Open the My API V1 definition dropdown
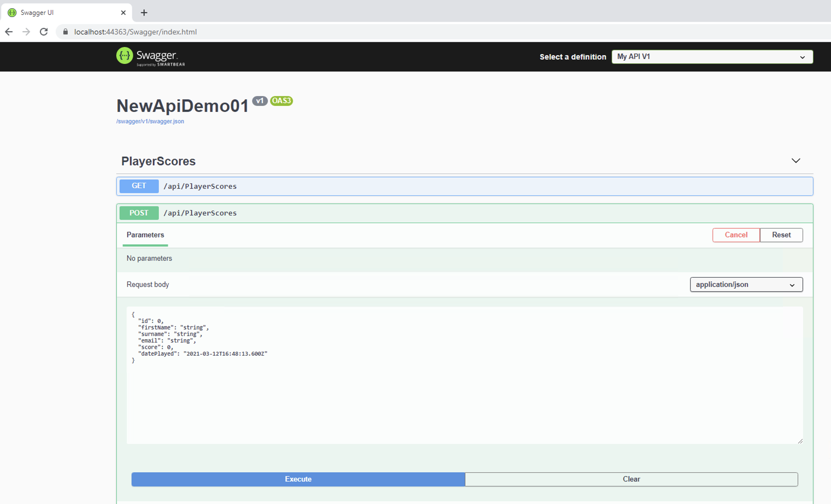Viewport: 831px width, 504px height. coord(712,57)
